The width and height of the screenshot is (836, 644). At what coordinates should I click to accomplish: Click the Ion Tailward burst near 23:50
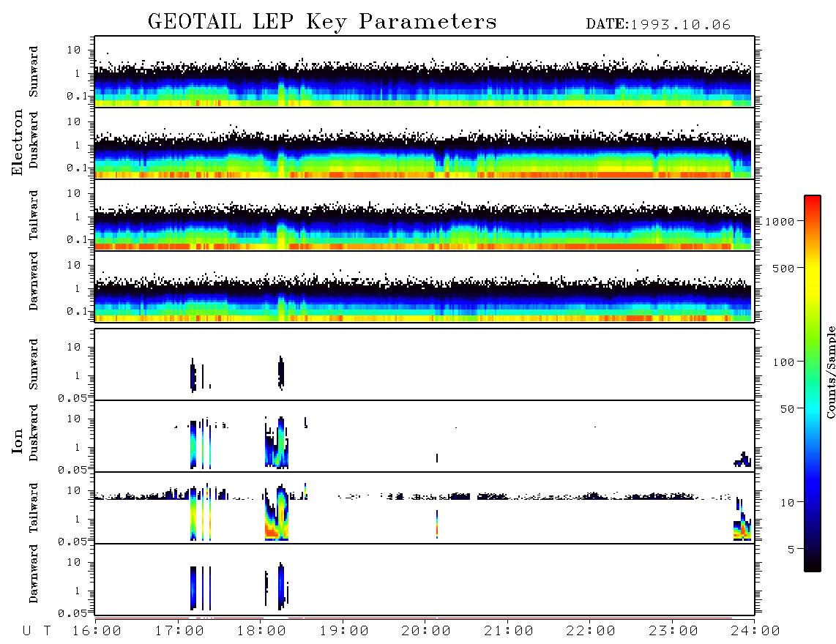tap(742, 520)
